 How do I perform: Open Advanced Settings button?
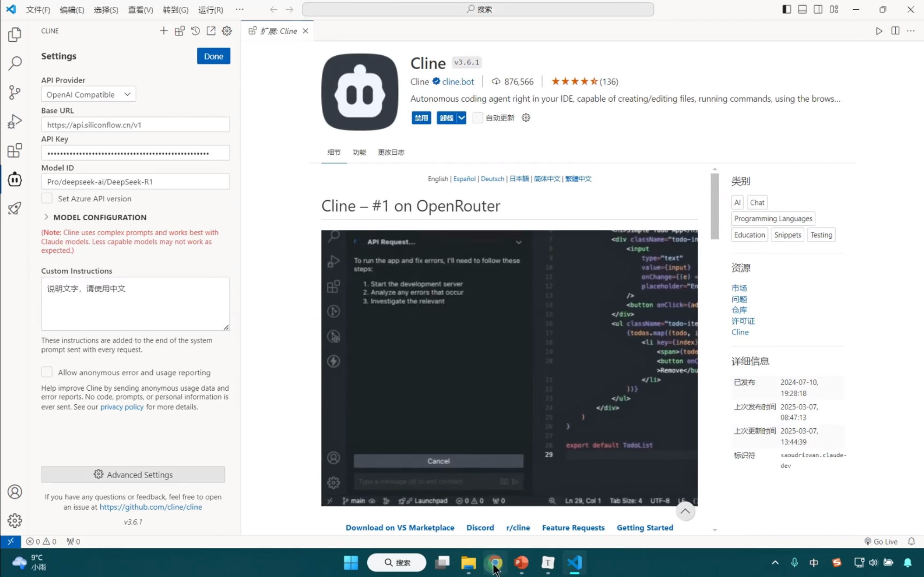point(133,474)
